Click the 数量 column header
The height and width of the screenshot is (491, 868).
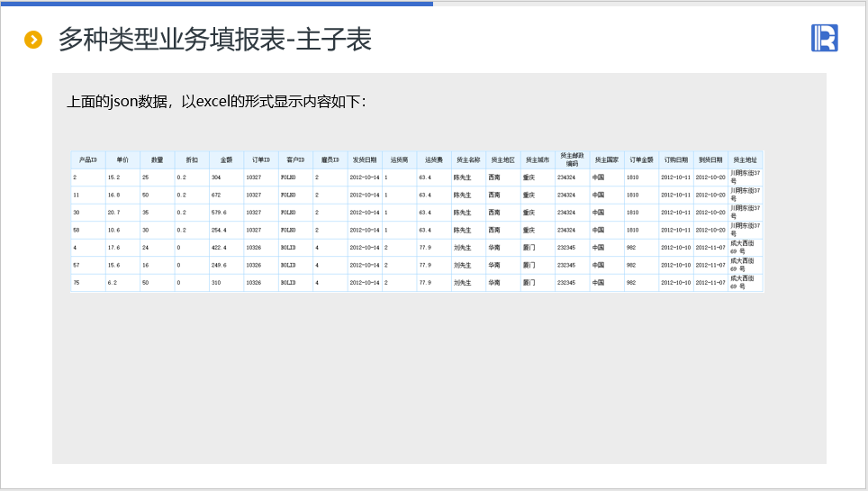(158, 160)
